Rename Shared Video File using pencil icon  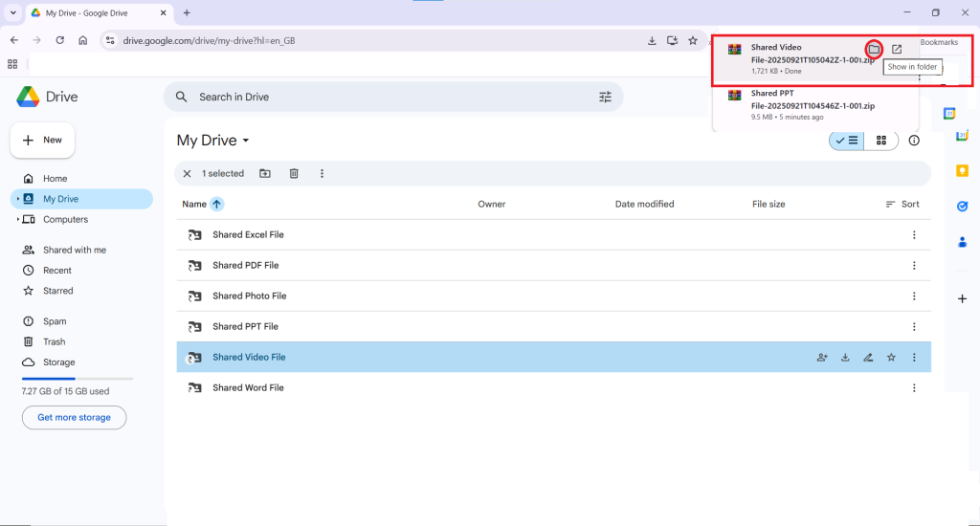(x=868, y=358)
